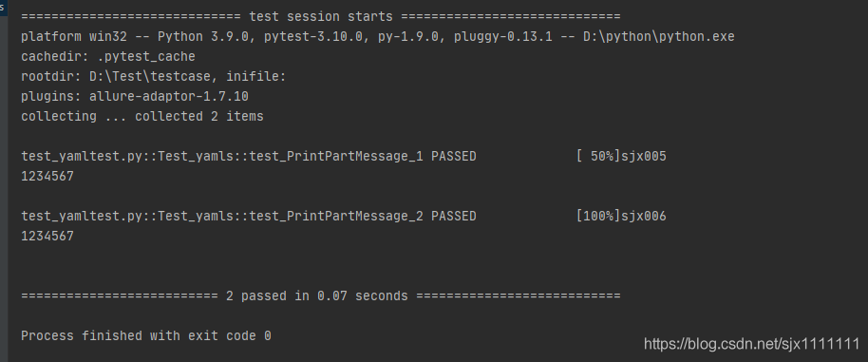Click test_PrintPartMessage_2 test name

tap(336, 216)
